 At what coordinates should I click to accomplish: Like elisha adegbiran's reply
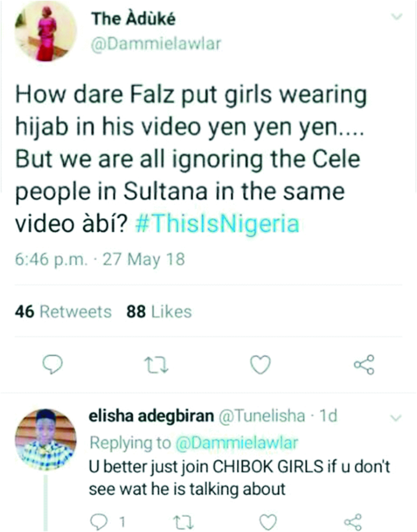point(268,522)
